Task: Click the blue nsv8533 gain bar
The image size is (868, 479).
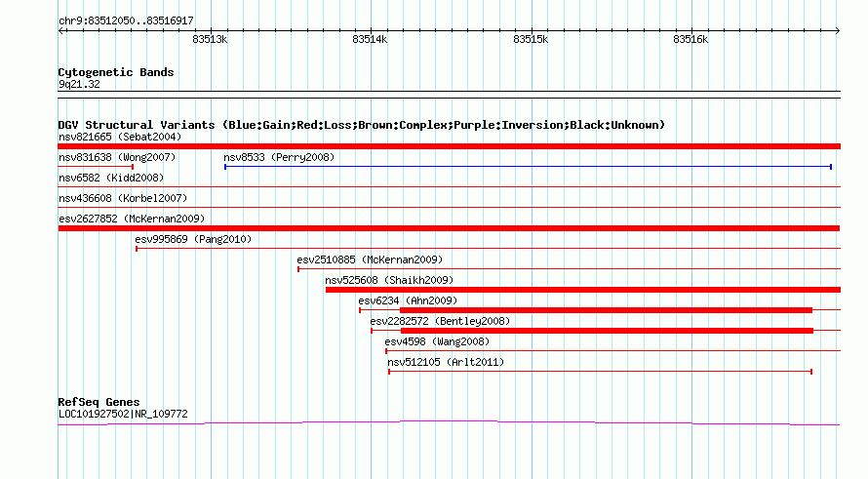Action: [528, 167]
